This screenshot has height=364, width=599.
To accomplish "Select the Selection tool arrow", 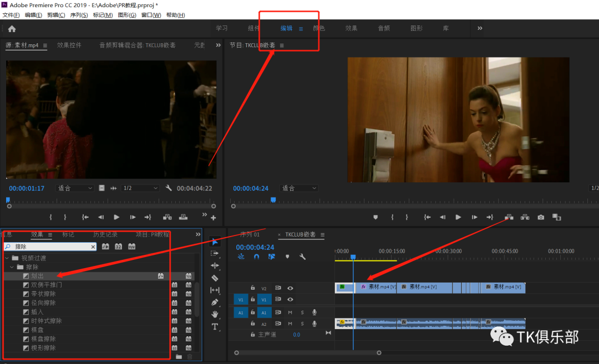I will [x=215, y=242].
